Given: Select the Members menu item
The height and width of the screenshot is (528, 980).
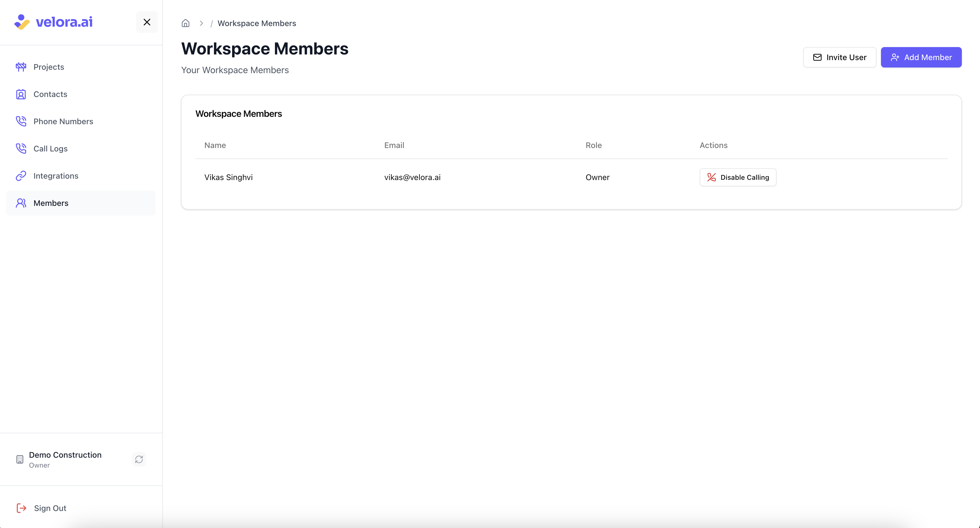Looking at the screenshot, I should click(x=81, y=203).
